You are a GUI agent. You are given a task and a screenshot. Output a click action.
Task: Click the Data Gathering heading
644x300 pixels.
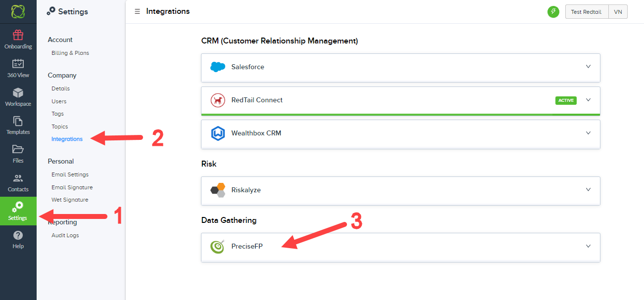click(x=229, y=220)
